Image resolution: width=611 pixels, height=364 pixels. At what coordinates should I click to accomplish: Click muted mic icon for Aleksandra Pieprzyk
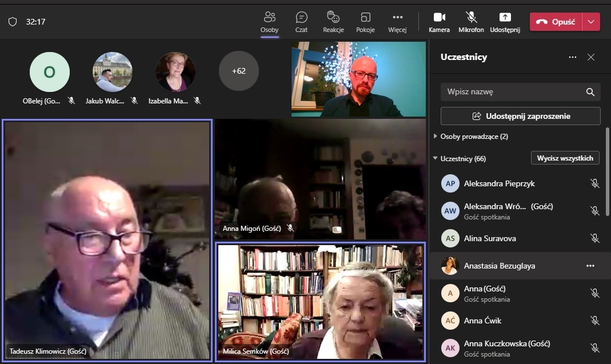[594, 183]
